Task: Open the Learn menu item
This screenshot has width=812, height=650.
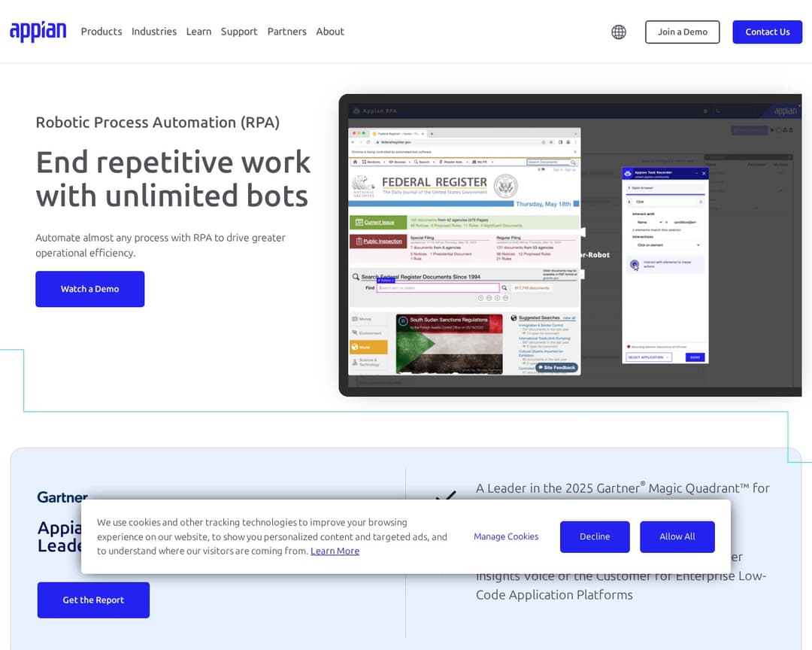Action: 198,32
